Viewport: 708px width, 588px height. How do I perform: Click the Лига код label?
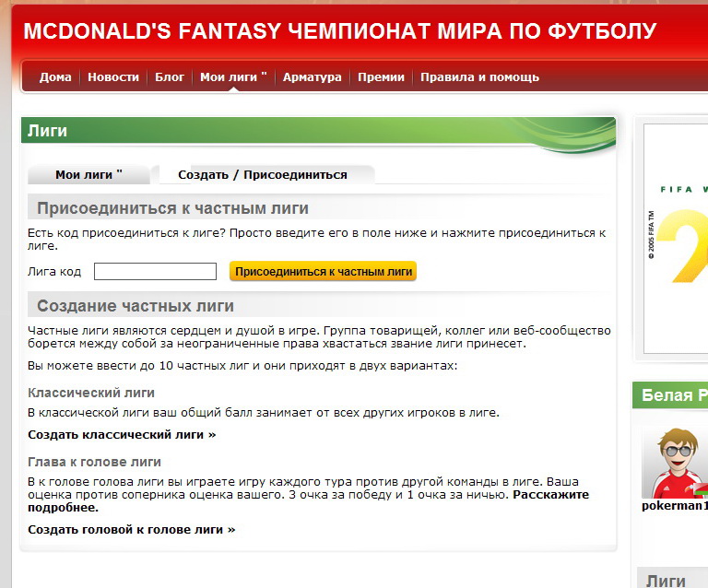(x=54, y=271)
